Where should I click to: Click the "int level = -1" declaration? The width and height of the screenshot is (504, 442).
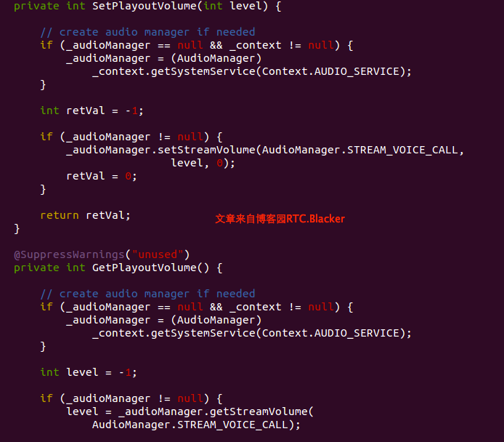[89, 372]
